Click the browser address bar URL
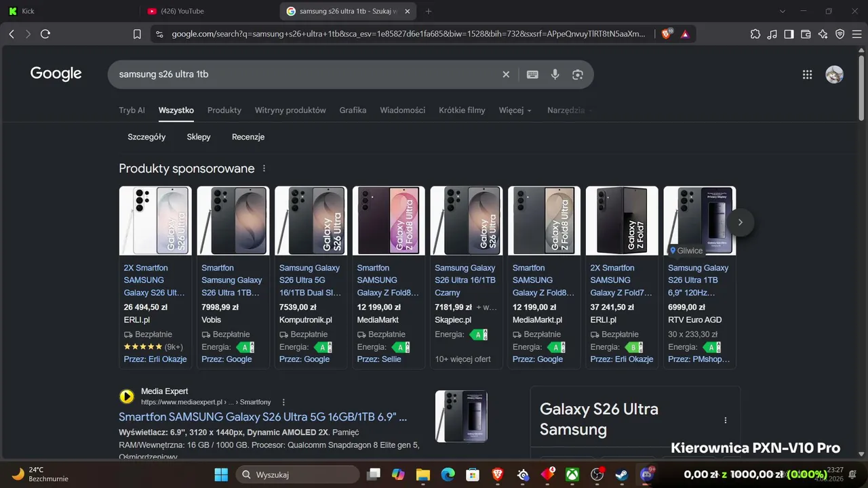The width and height of the screenshot is (868, 488). pyautogui.click(x=408, y=34)
